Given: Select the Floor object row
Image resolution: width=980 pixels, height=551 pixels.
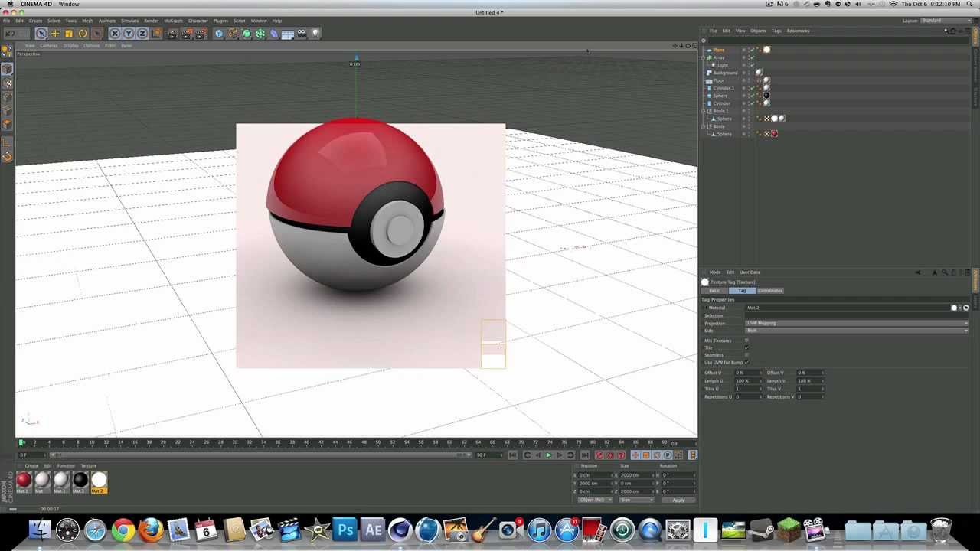Looking at the screenshot, I should 719,80.
